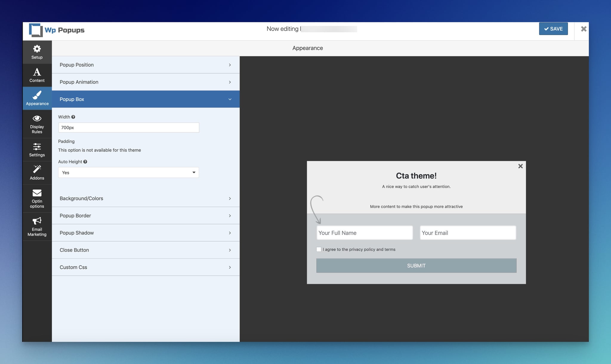
Task: Open the Auto Height dropdown
Action: tap(129, 173)
